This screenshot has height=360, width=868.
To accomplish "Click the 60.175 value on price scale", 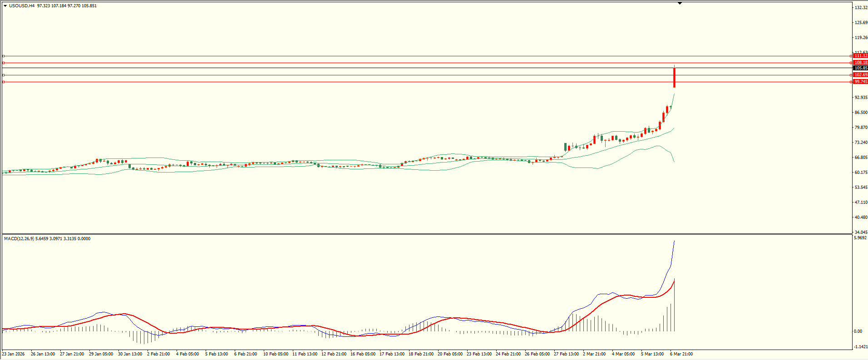I will click(x=861, y=173).
